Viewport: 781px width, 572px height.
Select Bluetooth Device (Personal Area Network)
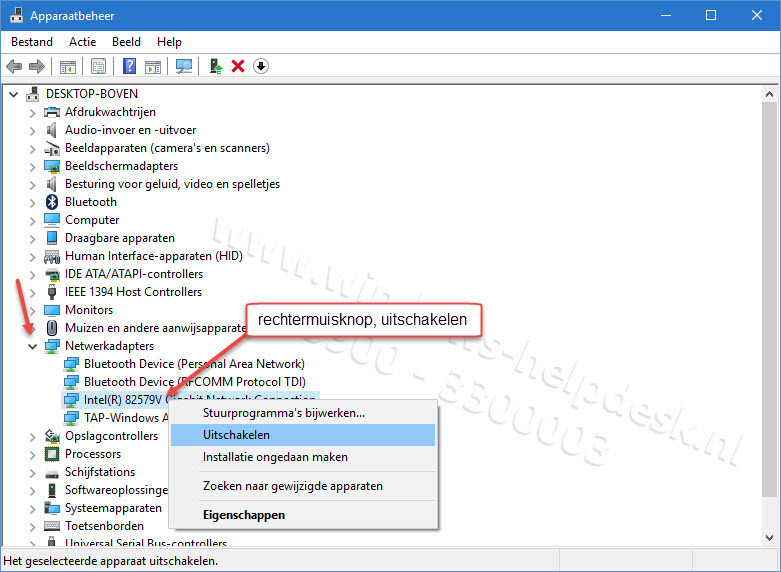194,364
